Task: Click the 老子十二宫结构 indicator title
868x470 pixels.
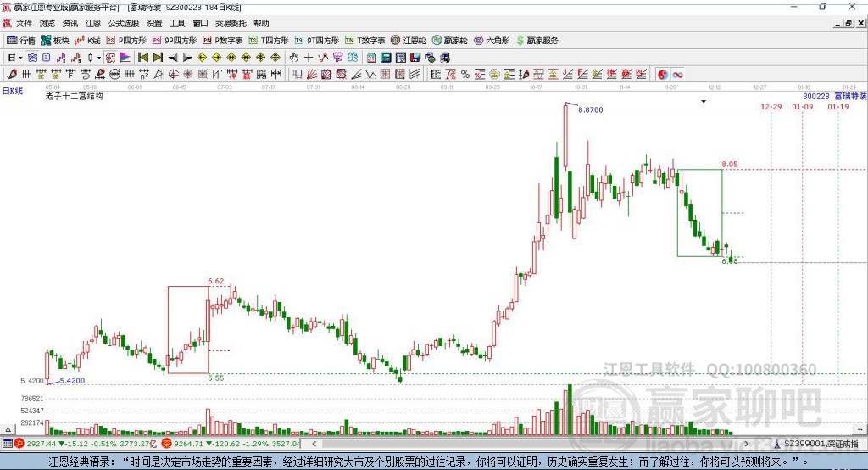Action: point(75,96)
